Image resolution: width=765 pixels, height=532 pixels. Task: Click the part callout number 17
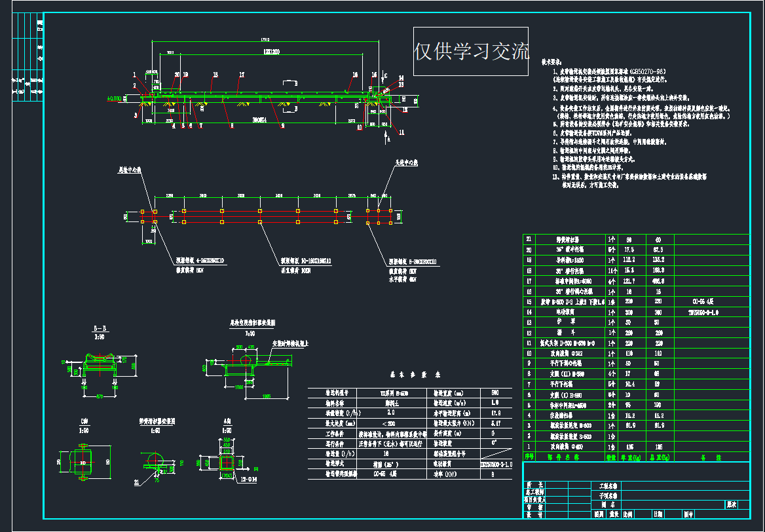pyautogui.click(x=241, y=75)
